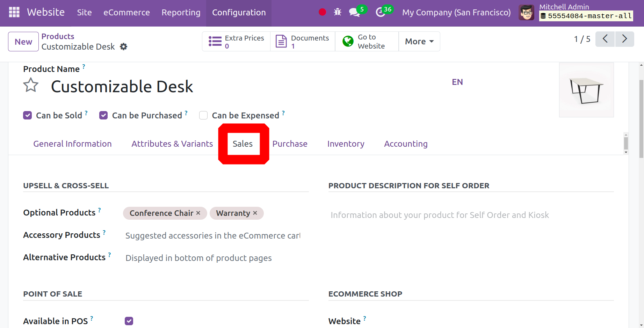Open the activities clock panel
This screenshot has width=644, height=328.
pos(381,12)
